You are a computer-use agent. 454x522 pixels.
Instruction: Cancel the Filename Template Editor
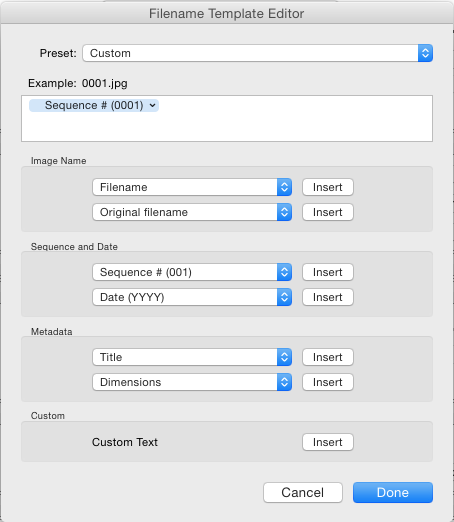coord(303,493)
